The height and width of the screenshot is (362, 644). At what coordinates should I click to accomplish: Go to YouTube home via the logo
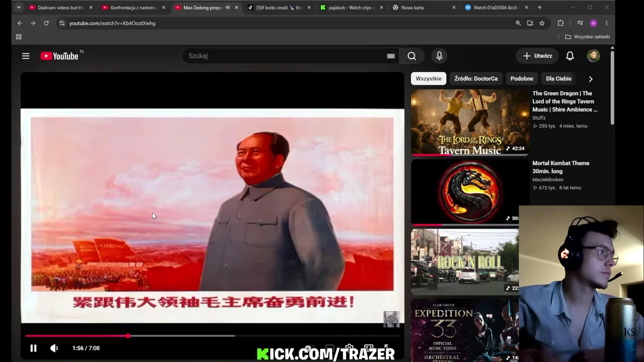point(59,56)
